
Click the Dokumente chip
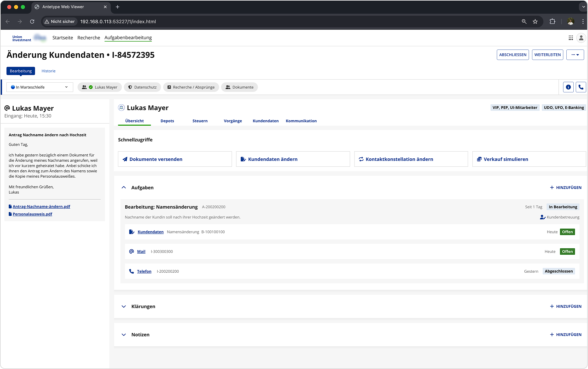(x=240, y=87)
